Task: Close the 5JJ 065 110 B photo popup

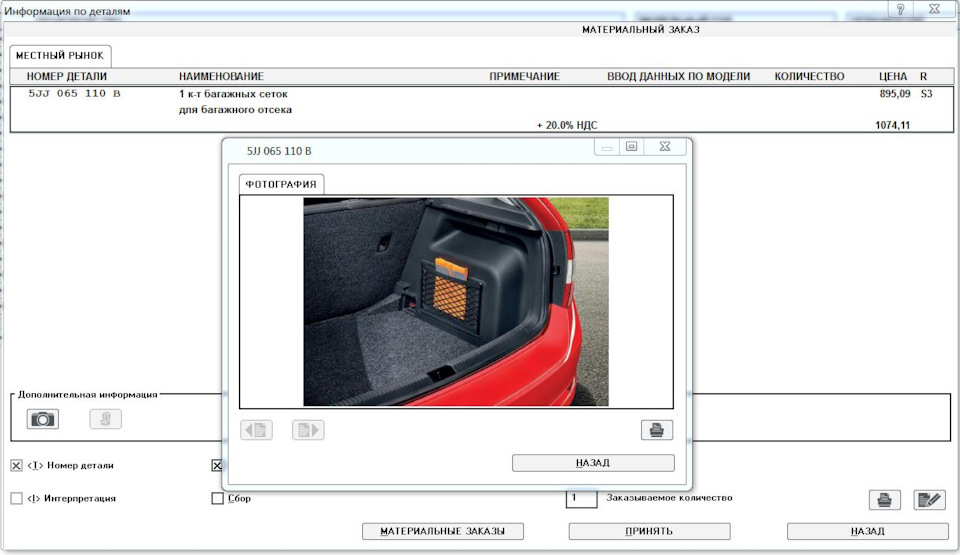Action: tap(664, 147)
